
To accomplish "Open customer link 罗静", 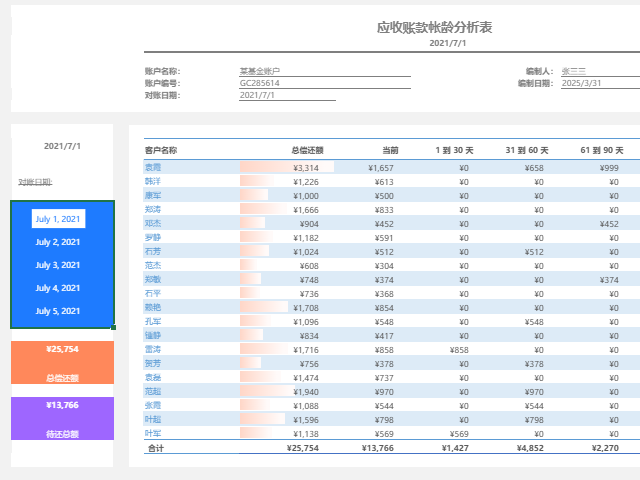I will pyautogui.click(x=153, y=238).
